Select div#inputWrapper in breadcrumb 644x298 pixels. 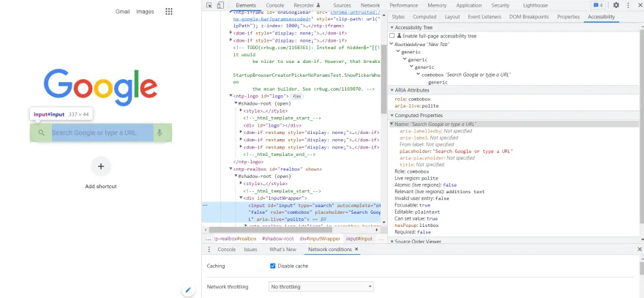coord(320,239)
